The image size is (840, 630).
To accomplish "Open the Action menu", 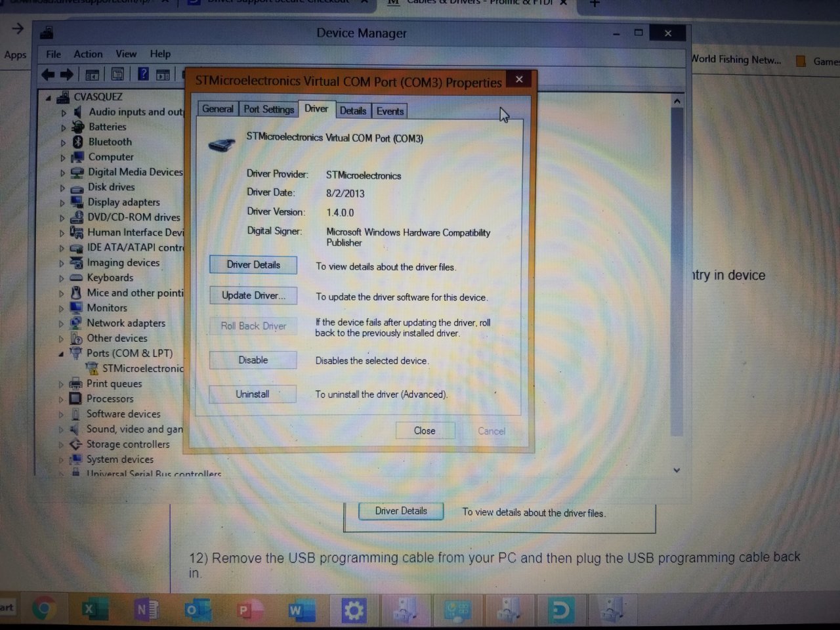I will click(x=88, y=54).
